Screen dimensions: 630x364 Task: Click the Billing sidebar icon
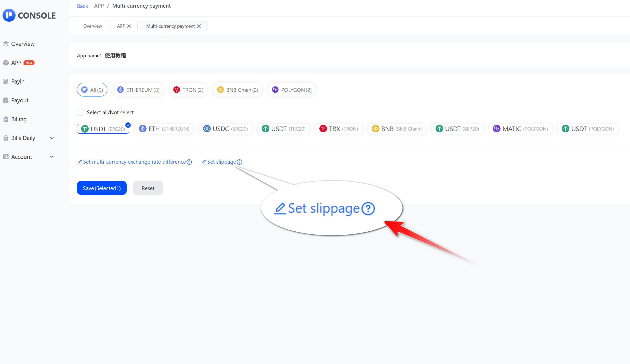[6, 119]
